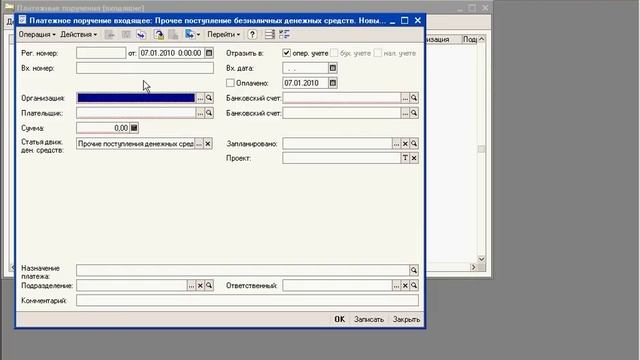
Task: Clear the Подразделение field with X
Action: click(200, 286)
